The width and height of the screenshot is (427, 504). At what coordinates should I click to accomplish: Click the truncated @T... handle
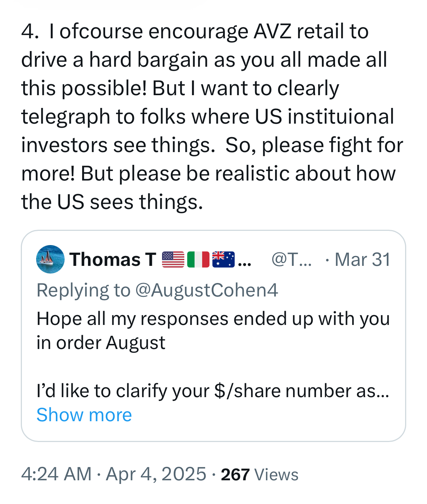[x=291, y=259]
